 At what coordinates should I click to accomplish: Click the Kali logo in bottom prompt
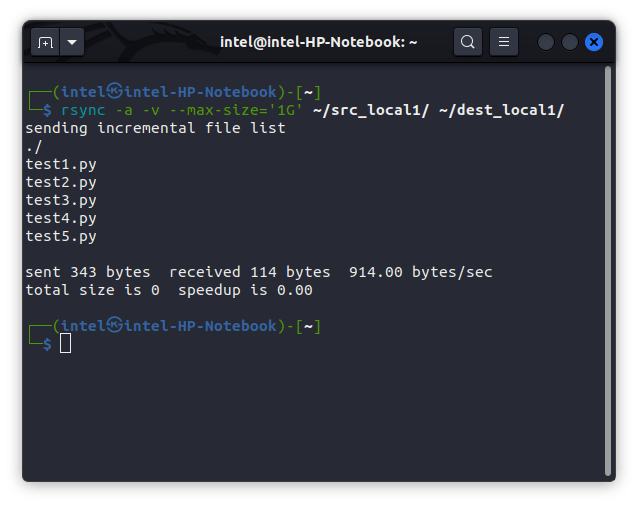(115, 325)
